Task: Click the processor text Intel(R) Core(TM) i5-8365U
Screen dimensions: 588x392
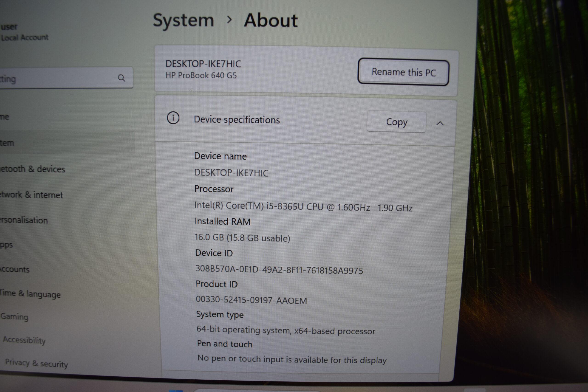Action: click(249, 206)
